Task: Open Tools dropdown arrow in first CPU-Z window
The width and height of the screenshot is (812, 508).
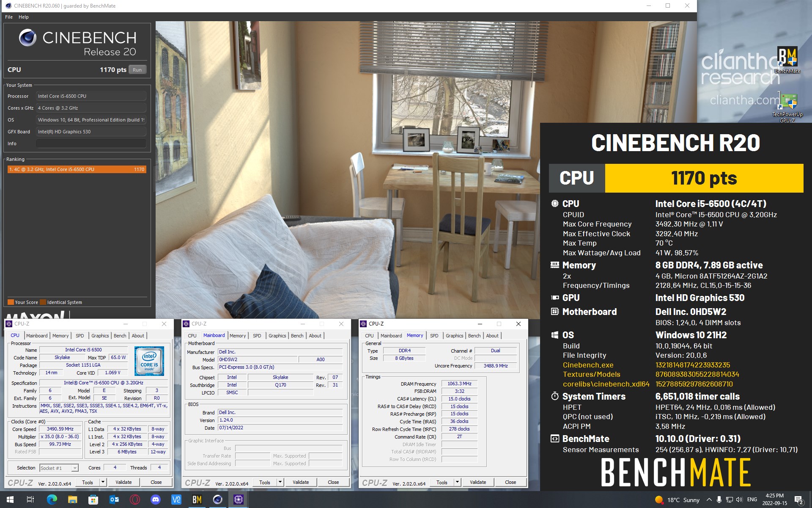Action: (x=102, y=482)
